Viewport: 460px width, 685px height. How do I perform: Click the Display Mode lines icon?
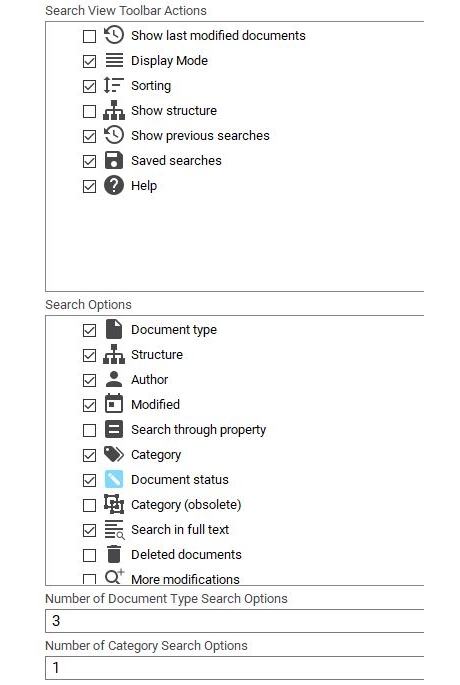point(114,60)
